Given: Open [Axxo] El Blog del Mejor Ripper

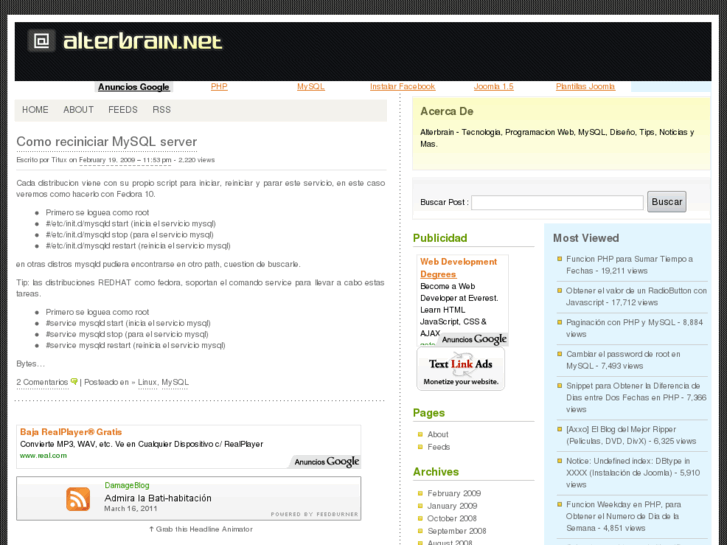Looking at the screenshot, I should 631,435.
